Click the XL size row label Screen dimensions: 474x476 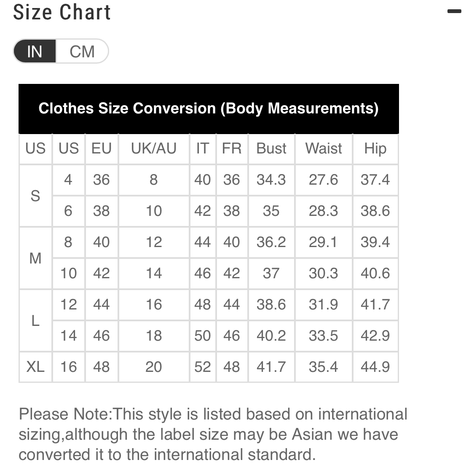pyautogui.click(x=35, y=367)
